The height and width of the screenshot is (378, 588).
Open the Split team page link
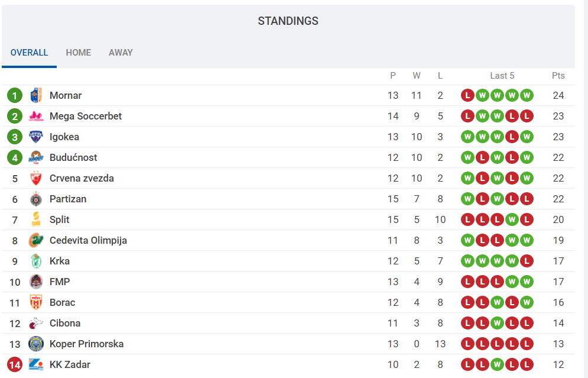click(60, 219)
